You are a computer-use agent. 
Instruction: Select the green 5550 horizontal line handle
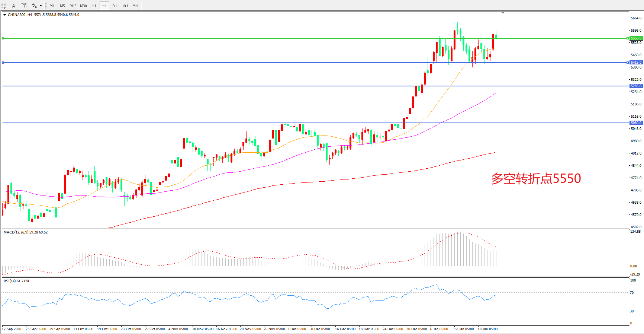click(3, 38)
